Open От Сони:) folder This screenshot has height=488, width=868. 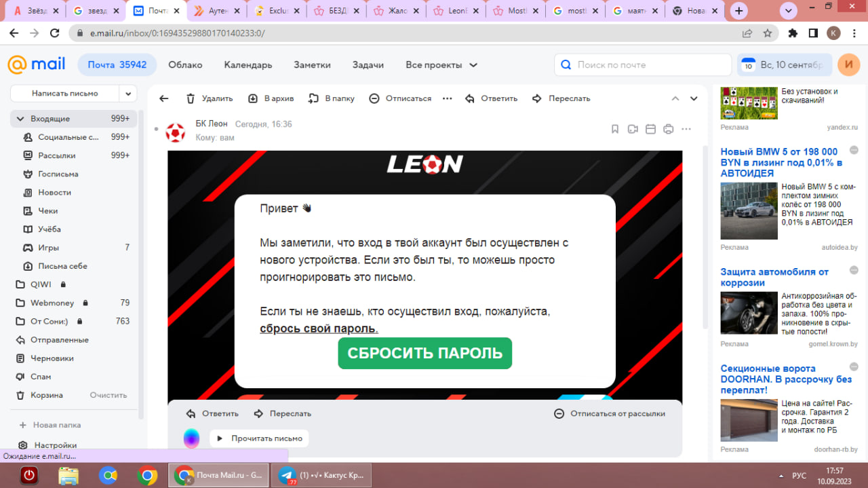[x=74, y=321]
